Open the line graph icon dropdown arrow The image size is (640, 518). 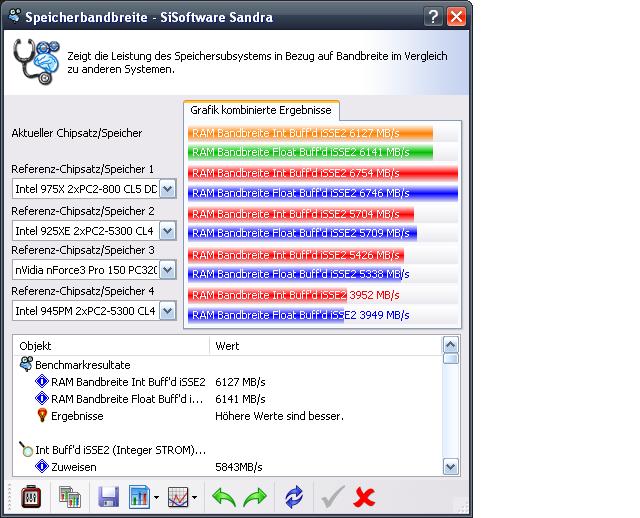[x=194, y=498]
